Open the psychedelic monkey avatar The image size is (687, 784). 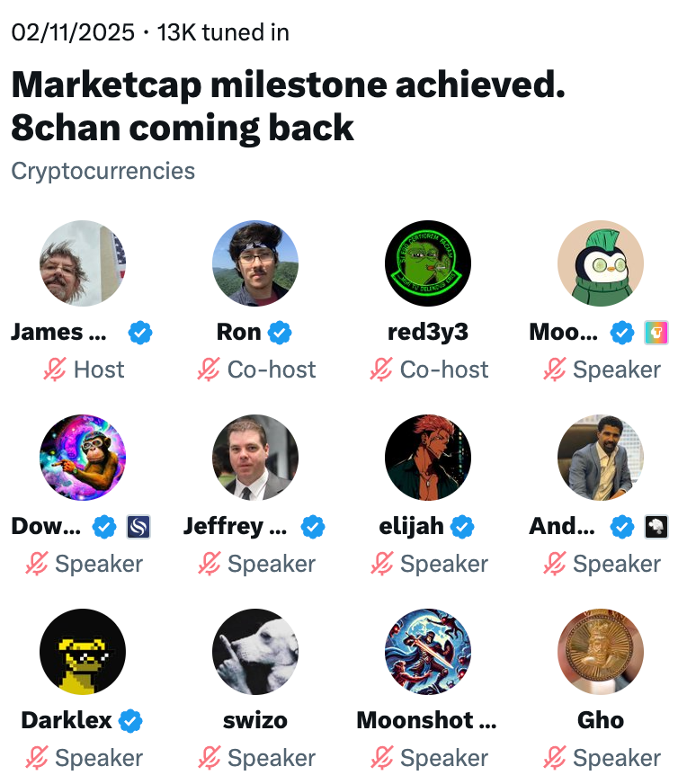click(x=83, y=458)
